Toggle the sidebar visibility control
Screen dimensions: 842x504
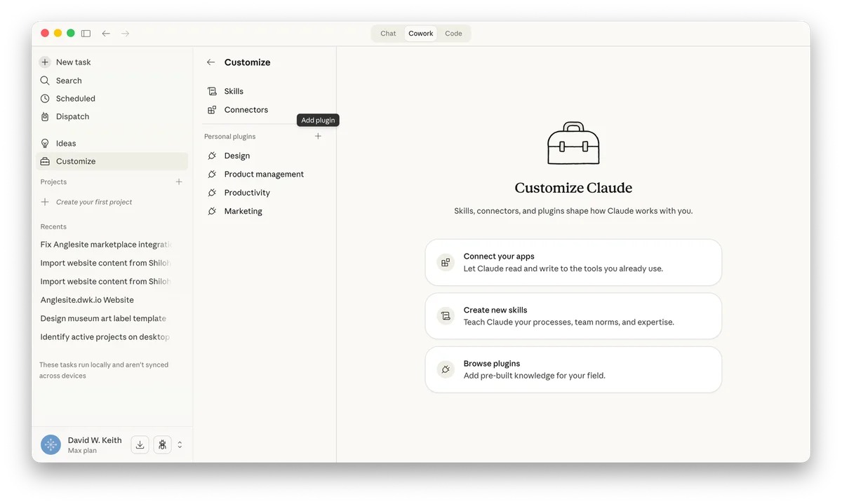[86, 33]
